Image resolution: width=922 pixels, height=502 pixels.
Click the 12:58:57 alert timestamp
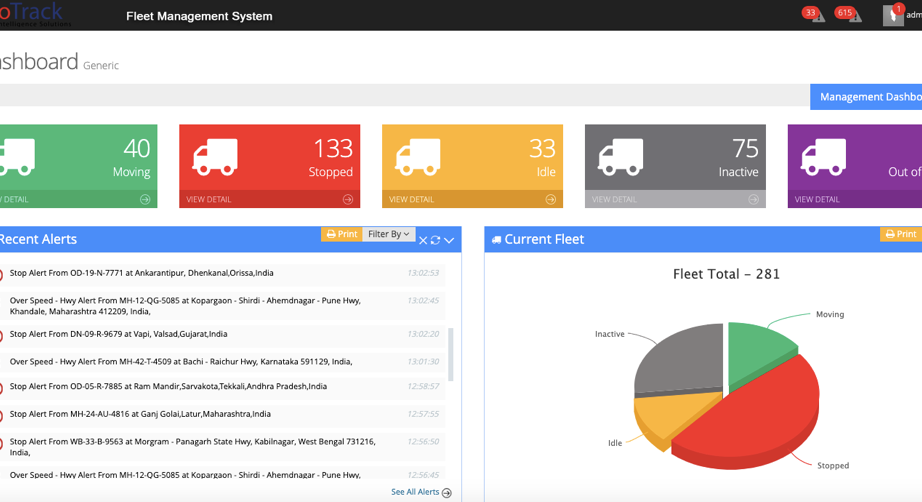(x=423, y=386)
